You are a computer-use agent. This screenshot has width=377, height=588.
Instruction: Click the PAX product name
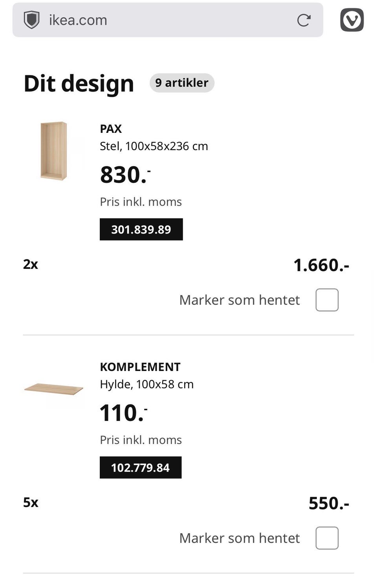pos(111,129)
